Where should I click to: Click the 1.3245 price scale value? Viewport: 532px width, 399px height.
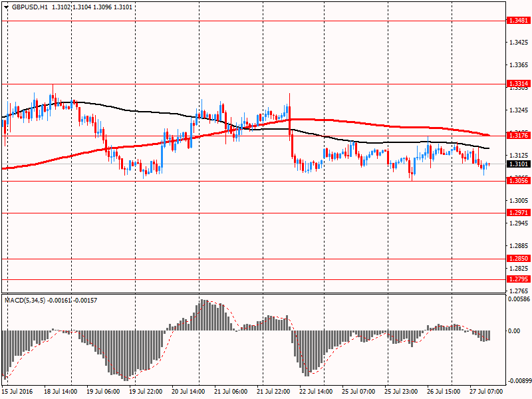click(x=519, y=110)
